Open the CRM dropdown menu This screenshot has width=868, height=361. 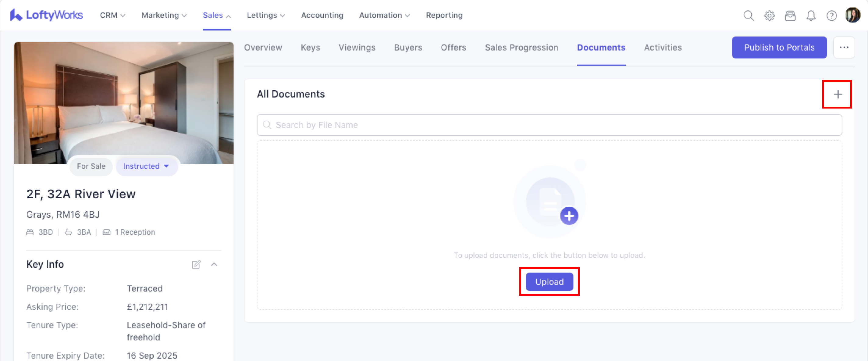click(112, 15)
